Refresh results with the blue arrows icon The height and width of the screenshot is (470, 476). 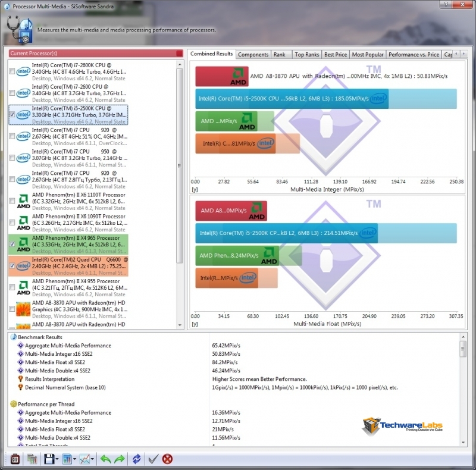tap(137, 459)
